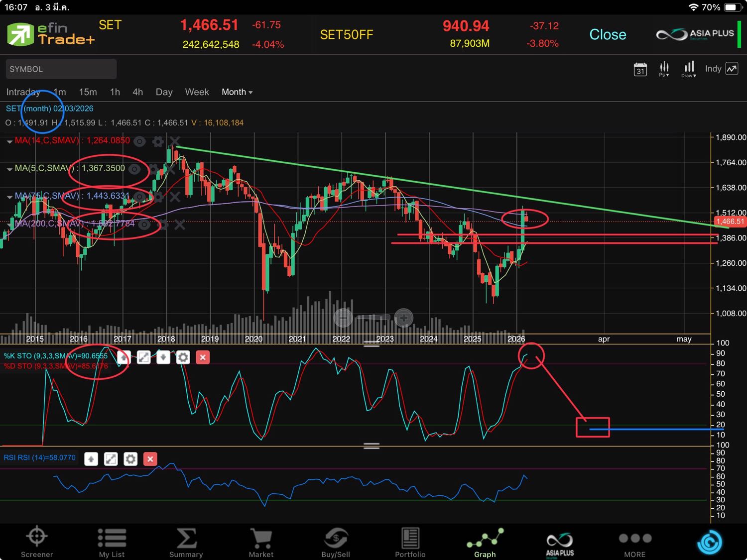The height and width of the screenshot is (560, 747).
Task: Open the My List tab
Action: (112, 542)
